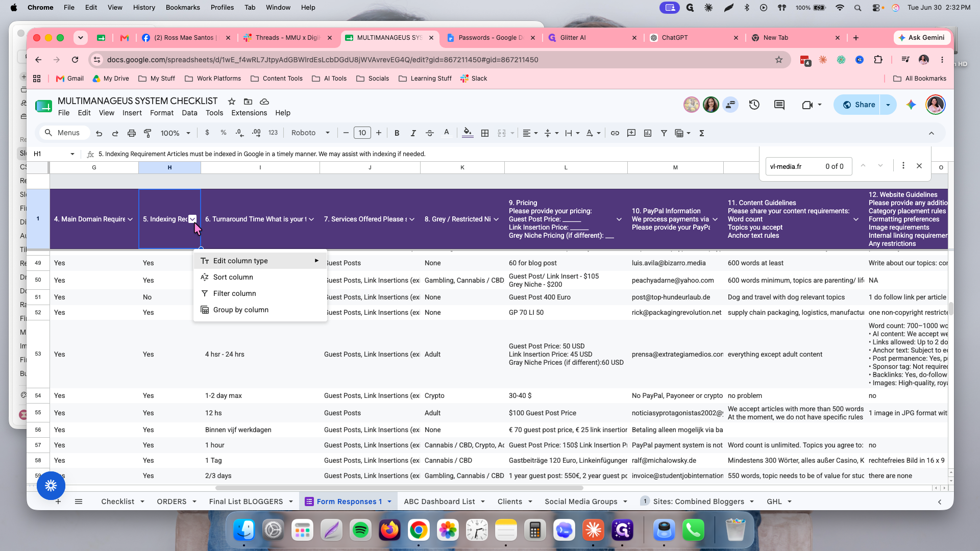Switch to Checklist sheet tab

click(118, 502)
